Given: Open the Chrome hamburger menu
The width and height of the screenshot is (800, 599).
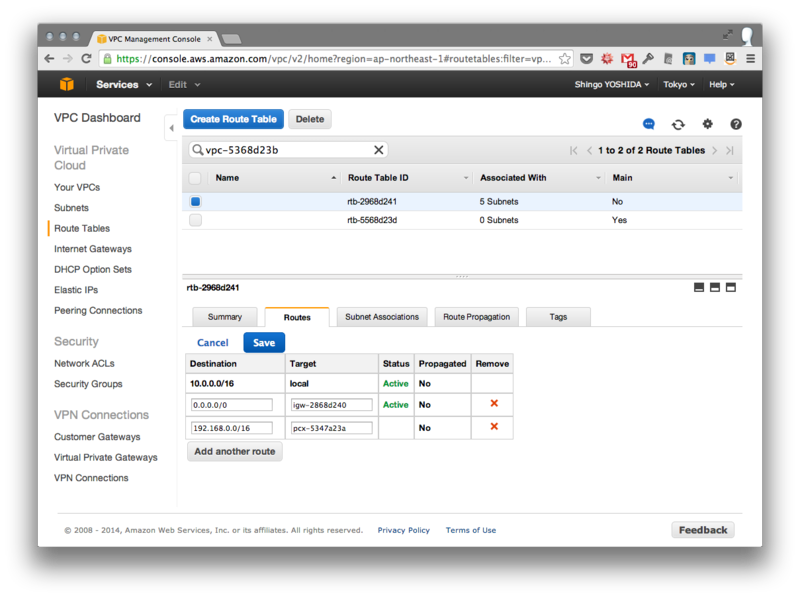Looking at the screenshot, I should click(x=751, y=59).
